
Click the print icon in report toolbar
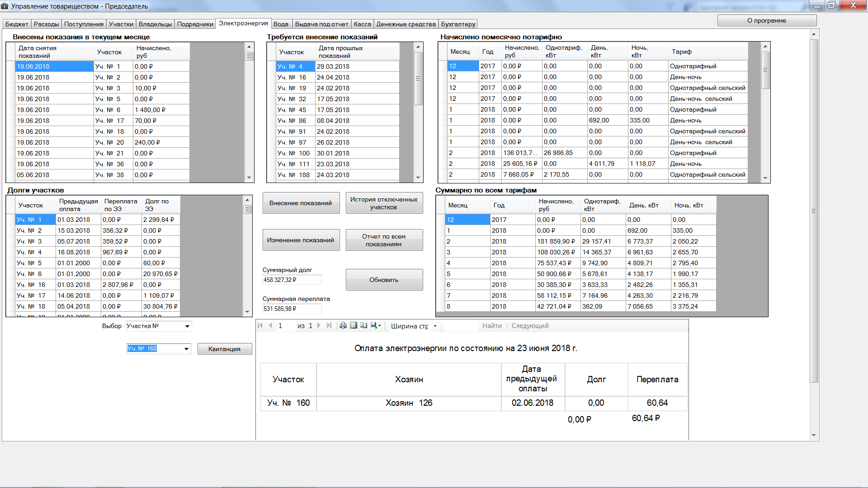point(343,326)
